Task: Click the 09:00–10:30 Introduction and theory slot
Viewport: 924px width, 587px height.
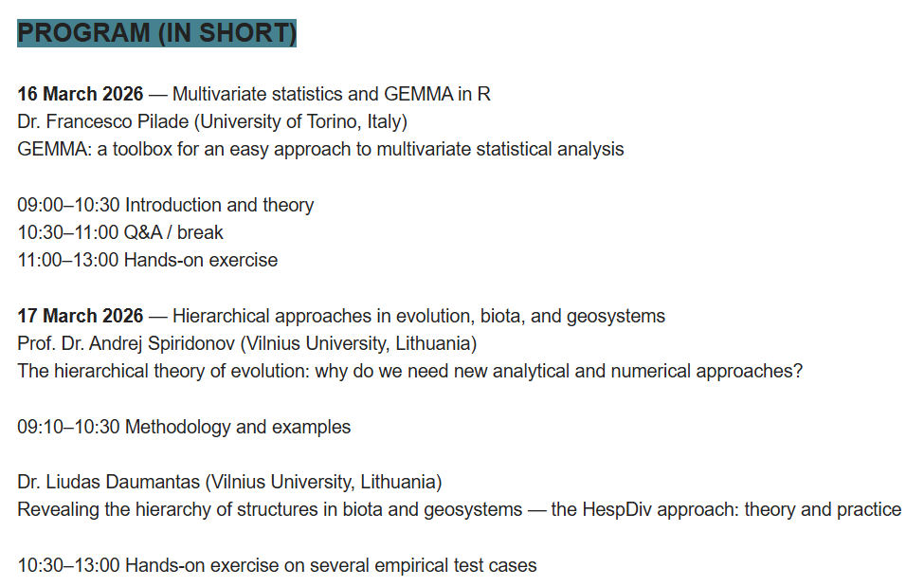Action: [x=166, y=205]
